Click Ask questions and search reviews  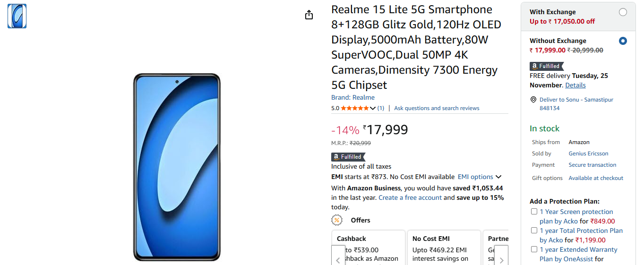pyautogui.click(x=437, y=108)
